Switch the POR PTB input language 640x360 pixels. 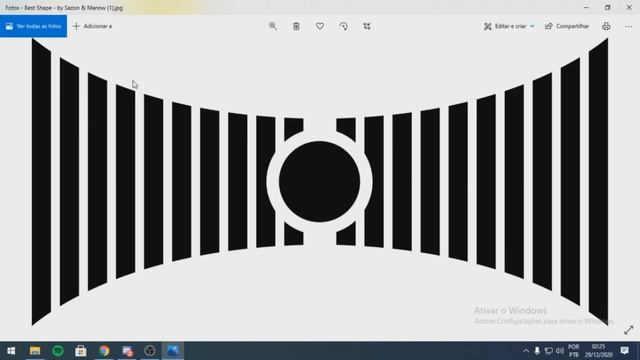573,351
